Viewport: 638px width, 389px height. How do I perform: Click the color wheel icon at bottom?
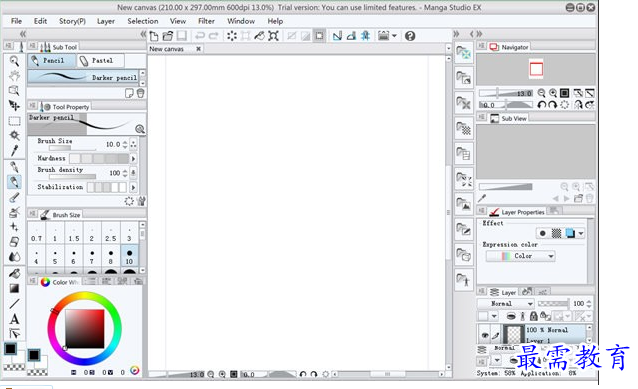135,370
